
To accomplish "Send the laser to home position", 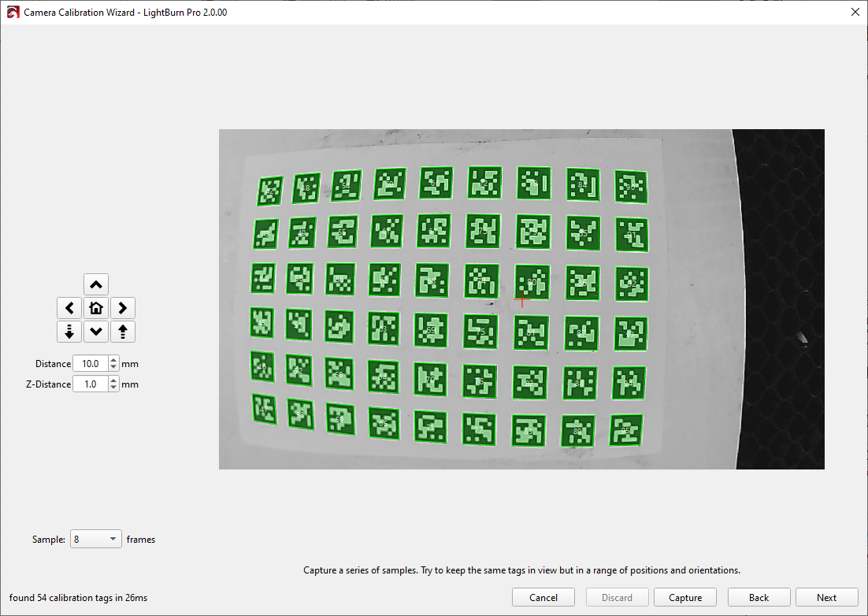I will coord(95,308).
